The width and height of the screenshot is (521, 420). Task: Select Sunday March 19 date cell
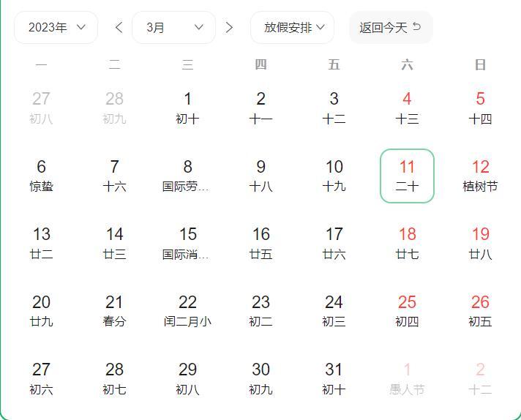click(x=480, y=244)
